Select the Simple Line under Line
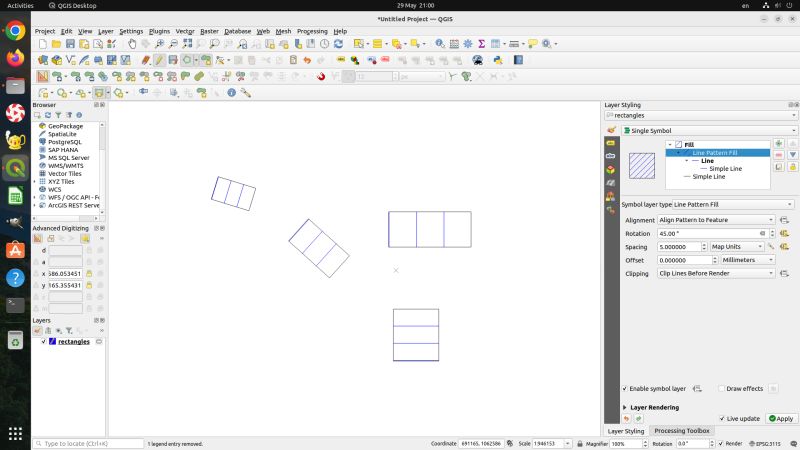 tap(725, 168)
